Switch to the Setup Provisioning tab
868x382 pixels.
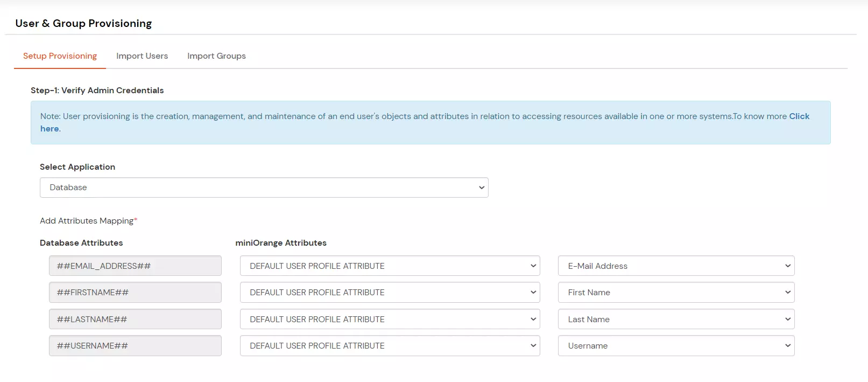[x=60, y=56]
